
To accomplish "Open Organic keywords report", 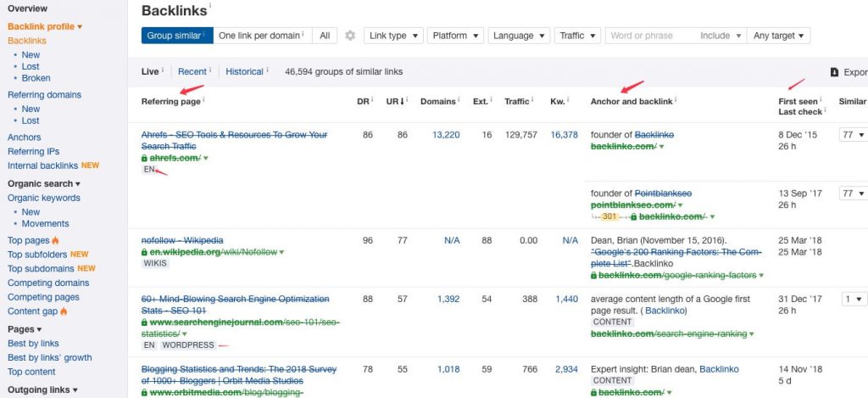I will click(x=44, y=198).
